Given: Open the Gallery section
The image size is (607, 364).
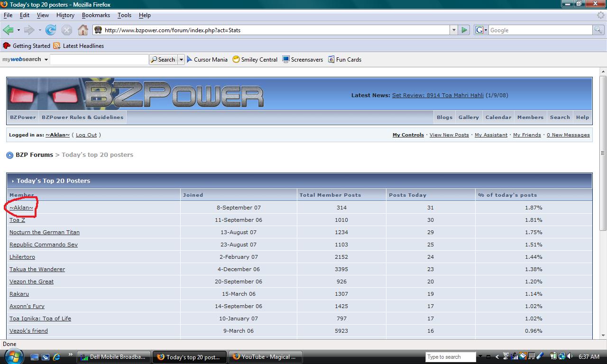Looking at the screenshot, I should pos(469,117).
